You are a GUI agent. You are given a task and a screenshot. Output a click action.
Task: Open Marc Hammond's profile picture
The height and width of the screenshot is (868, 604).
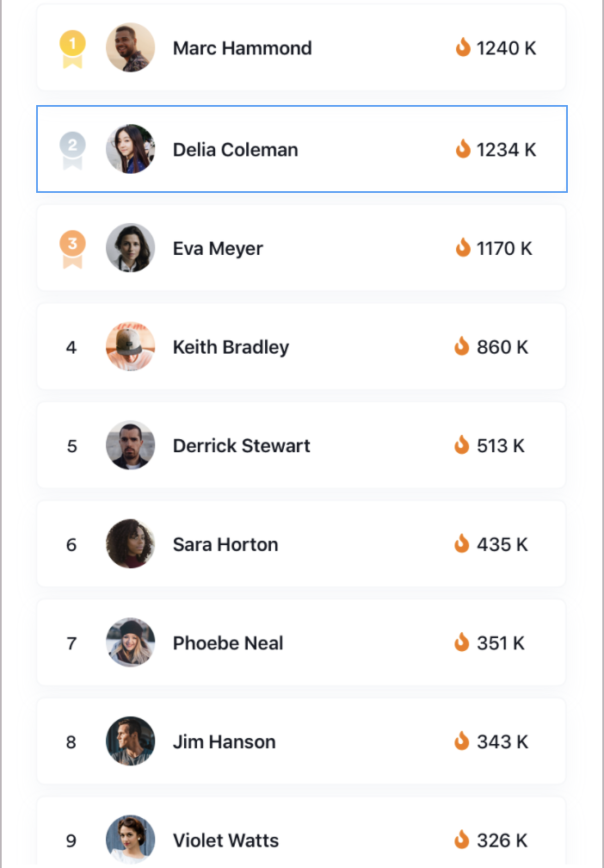click(131, 47)
